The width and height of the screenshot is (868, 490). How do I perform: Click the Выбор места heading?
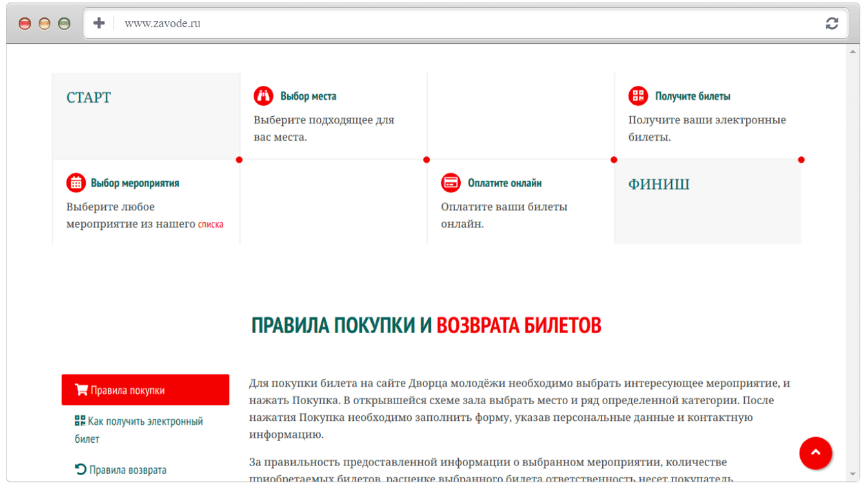coord(308,96)
